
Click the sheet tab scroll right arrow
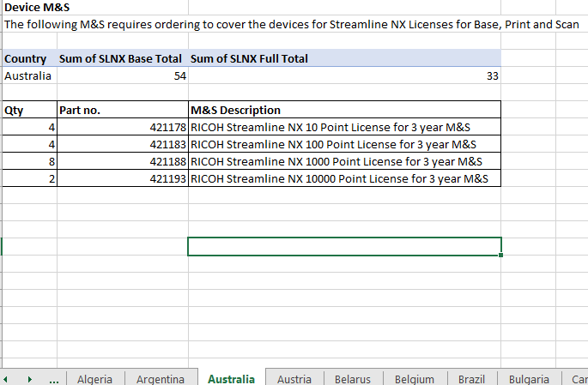pos(30,379)
